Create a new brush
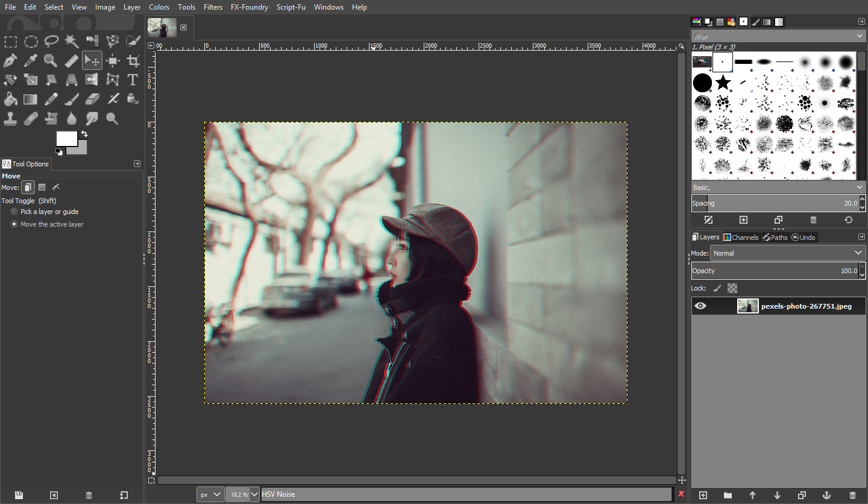868x504 pixels. click(x=743, y=219)
